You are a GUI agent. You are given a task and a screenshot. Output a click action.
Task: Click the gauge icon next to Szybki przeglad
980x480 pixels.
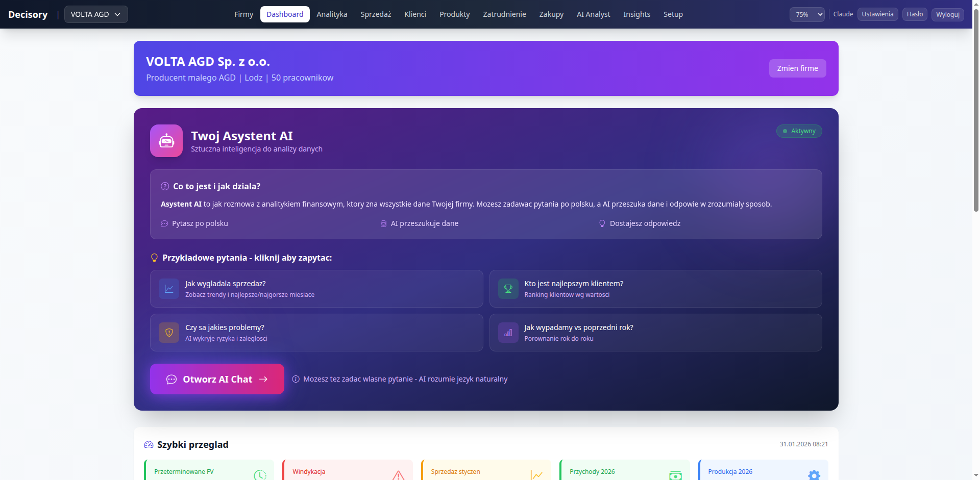pyautogui.click(x=149, y=445)
